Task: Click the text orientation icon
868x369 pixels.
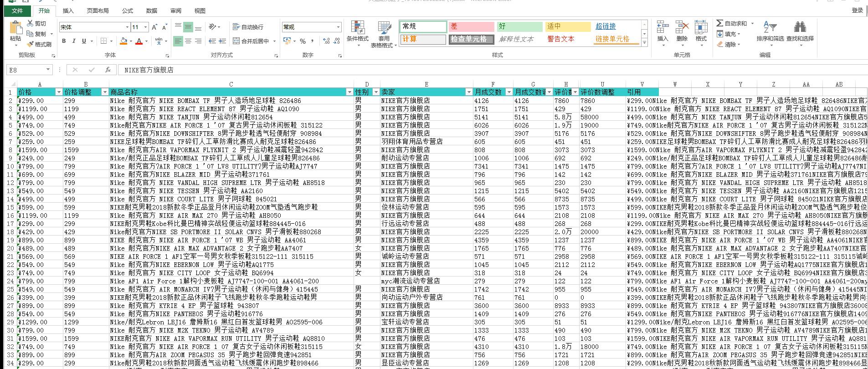Action: 212,27
